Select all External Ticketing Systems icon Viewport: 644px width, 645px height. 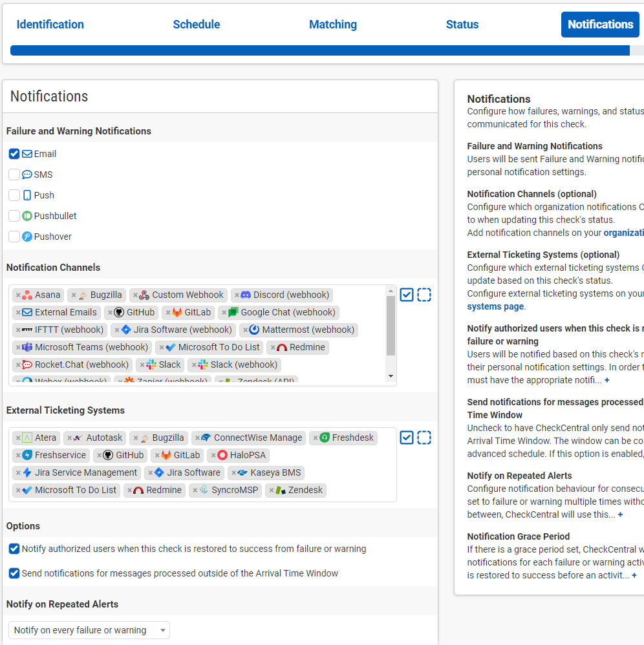(407, 438)
